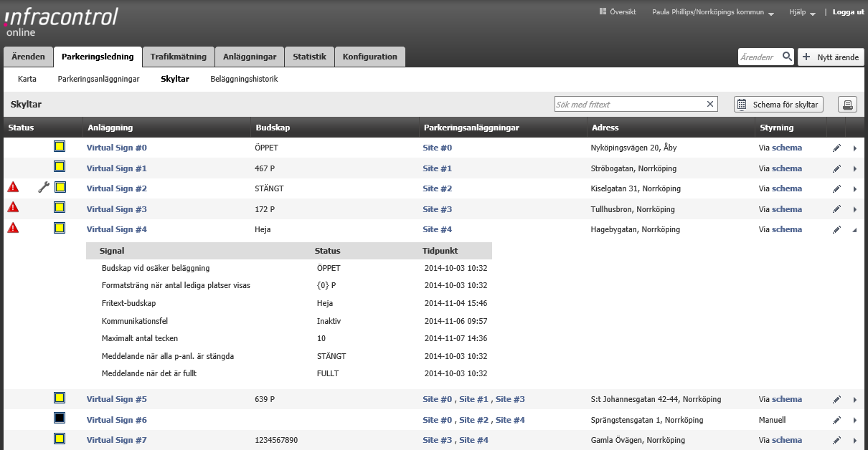Click the '1234567890' message cell

(x=278, y=440)
